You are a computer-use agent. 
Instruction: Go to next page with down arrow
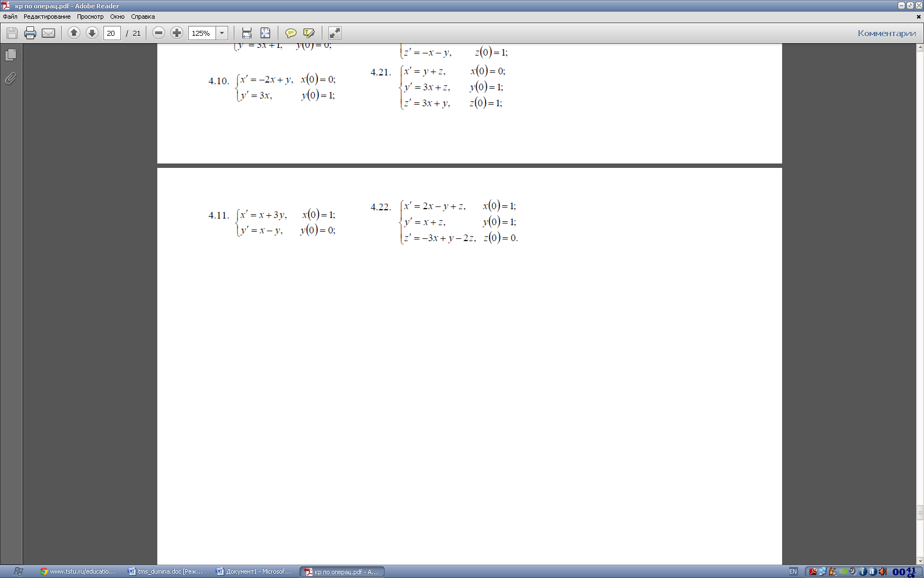click(92, 33)
